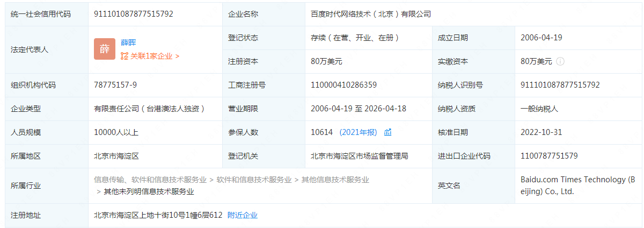Click company name 百度时代网络技术(北京)有限公司
The image size is (644, 228).
point(371,14)
